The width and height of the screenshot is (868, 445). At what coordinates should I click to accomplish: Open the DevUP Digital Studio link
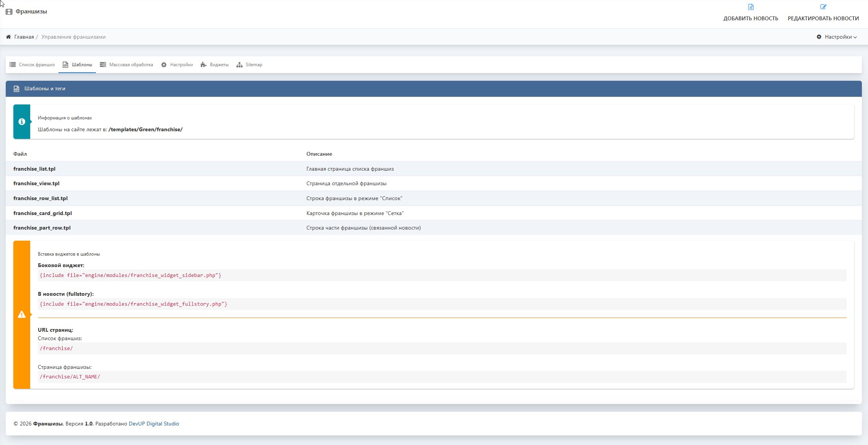154,424
